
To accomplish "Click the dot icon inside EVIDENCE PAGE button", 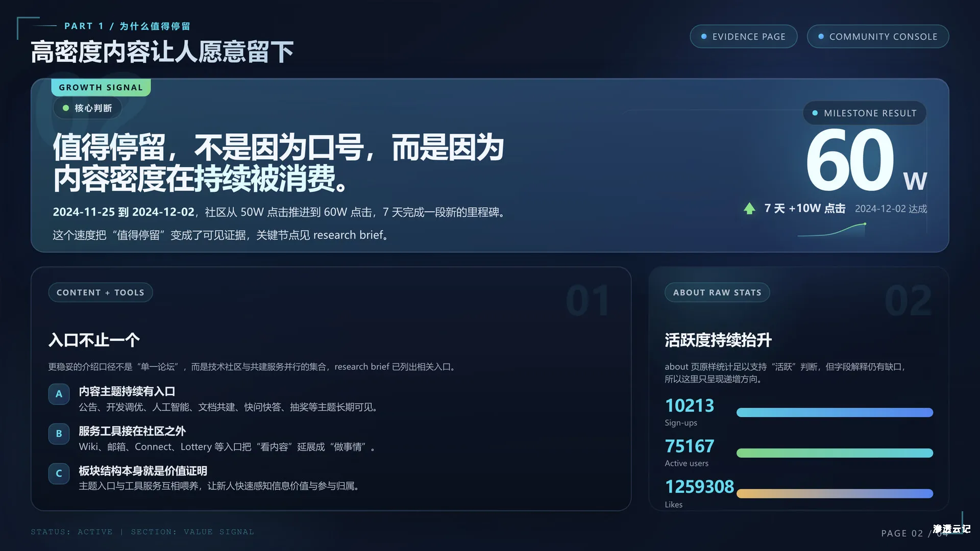I will tap(703, 36).
